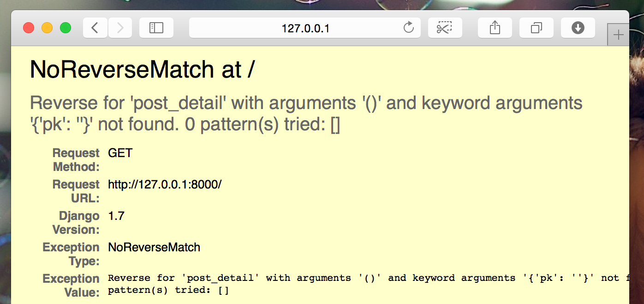Viewport: 644px width, 304px height.
Task: Click the Request Method value GET
Action: 120,153
